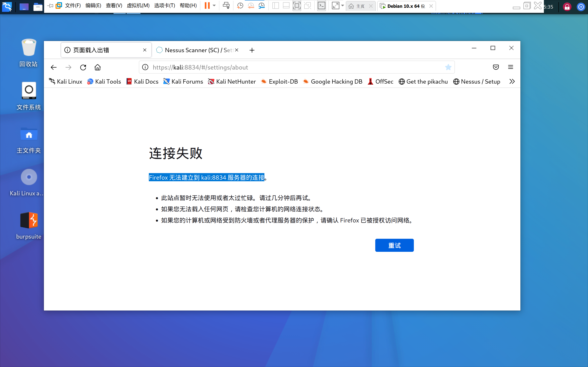Open the snapshot manager

pos(262,5)
